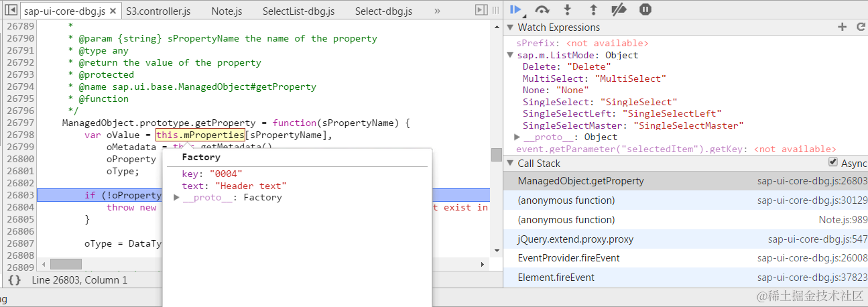
Task: Switch to the SelectList-dbg.js tab
Action: coord(298,11)
